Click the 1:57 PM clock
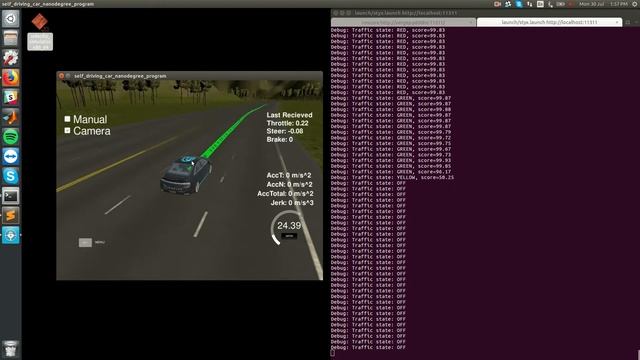This screenshot has height=360, width=640. [619, 4]
